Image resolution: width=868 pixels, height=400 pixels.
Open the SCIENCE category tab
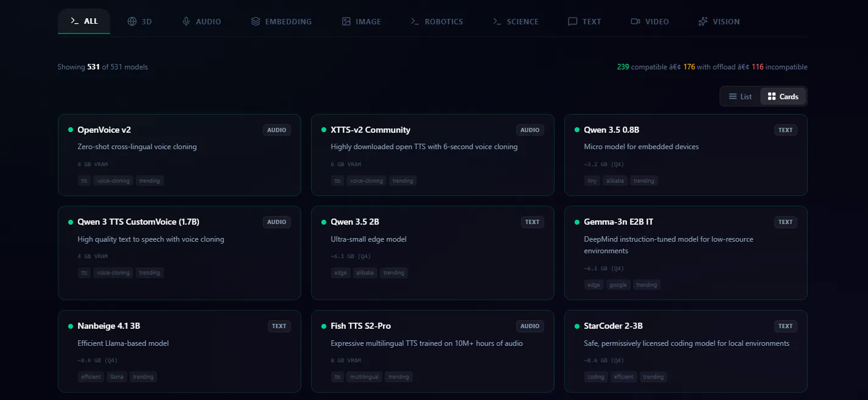coord(516,21)
